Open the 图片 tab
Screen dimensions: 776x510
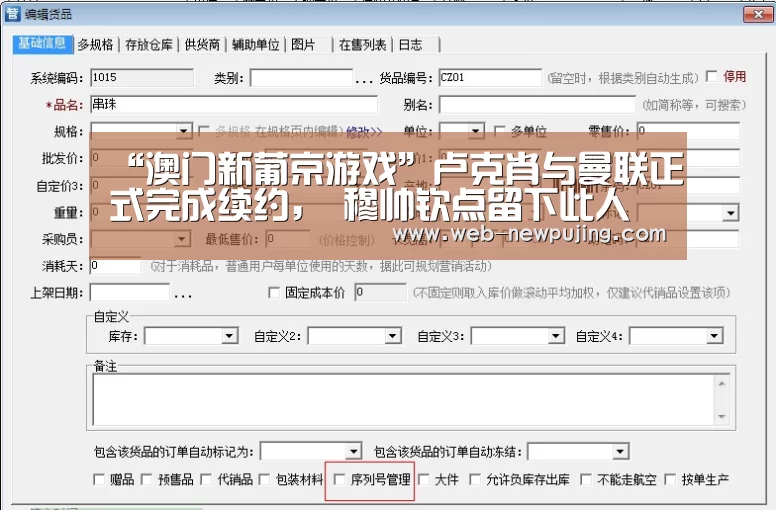pos(303,45)
